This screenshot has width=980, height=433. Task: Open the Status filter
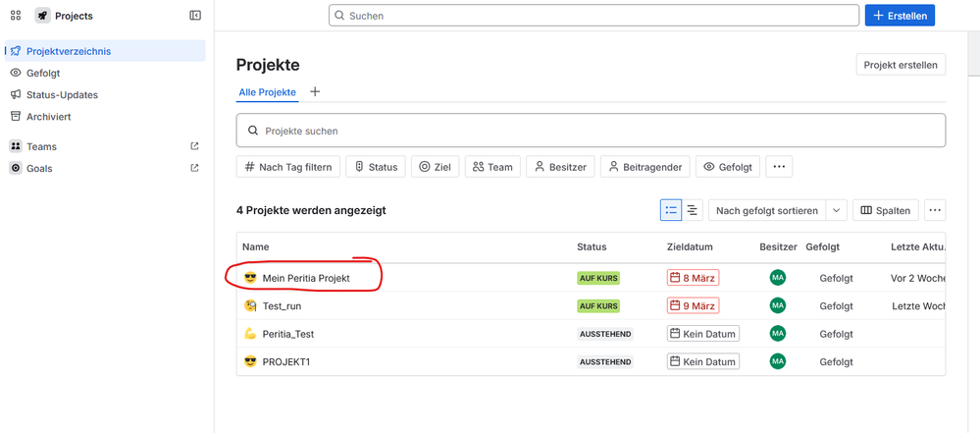376,167
